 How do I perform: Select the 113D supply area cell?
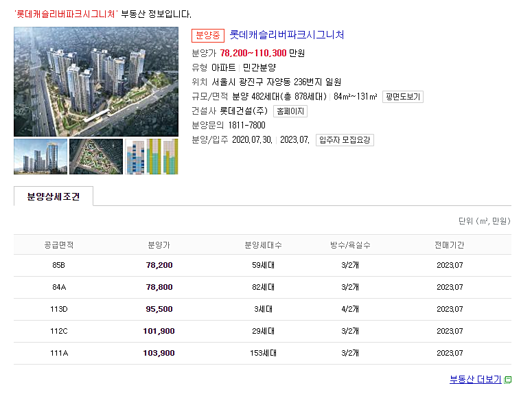59,310
